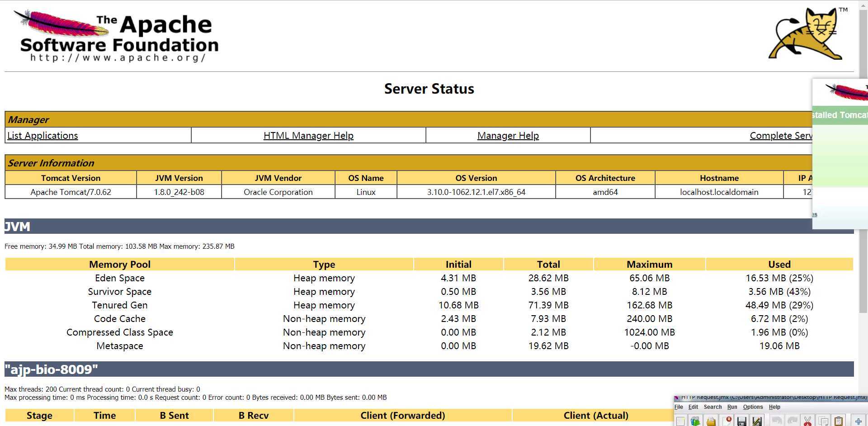The image size is (868, 426).
Task: Open the File menu in JMeter
Action: coord(679,407)
